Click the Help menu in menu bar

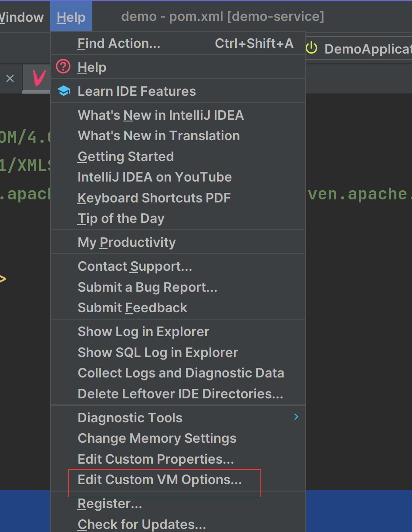point(71,17)
